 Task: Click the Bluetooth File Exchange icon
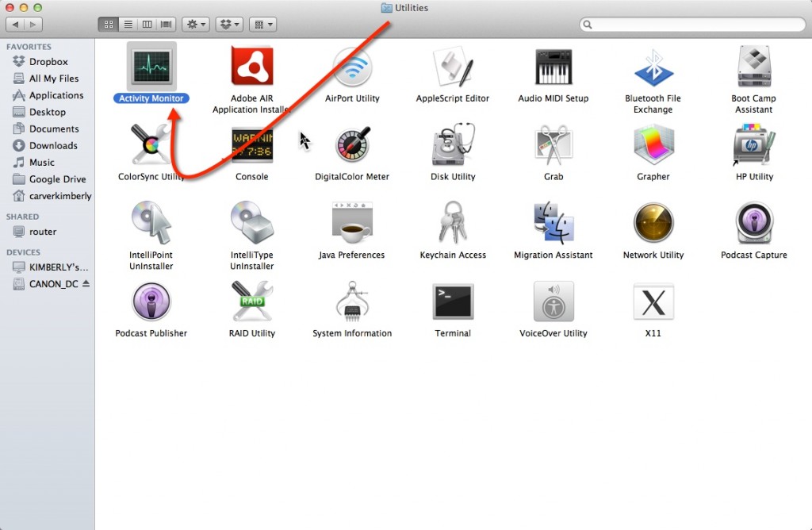653,67
